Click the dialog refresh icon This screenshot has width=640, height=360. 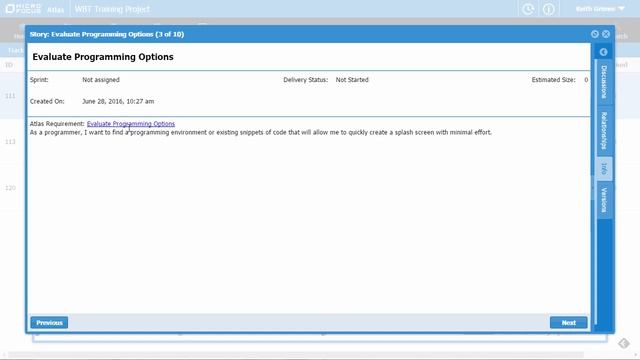pyautogui.click(x=595, y=34)
